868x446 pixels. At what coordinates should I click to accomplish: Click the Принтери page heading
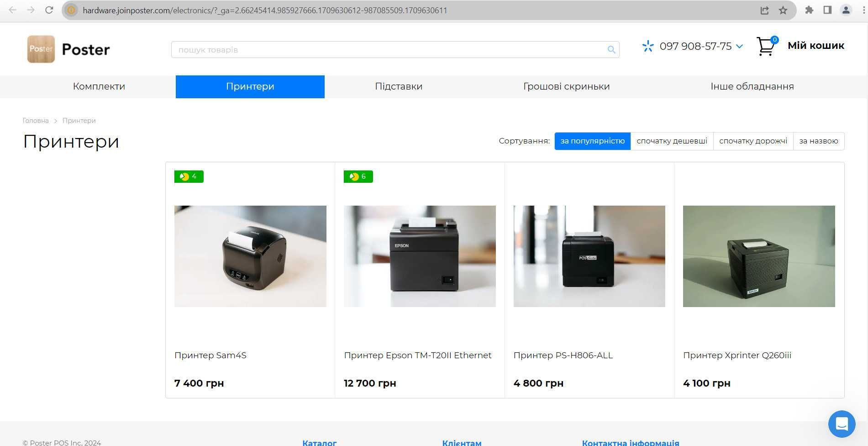tap(71, 141)
